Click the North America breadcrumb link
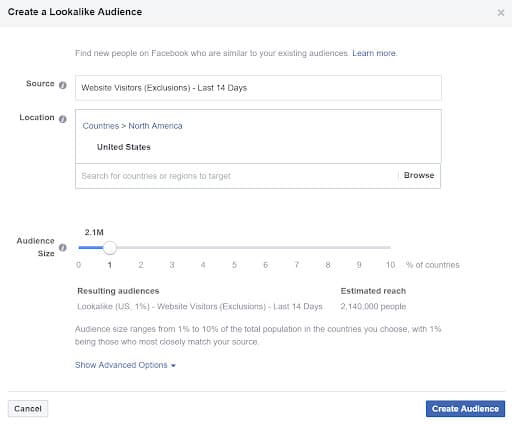Image resolution: width=512 pixels, height=425 pixels. [155, 126]
